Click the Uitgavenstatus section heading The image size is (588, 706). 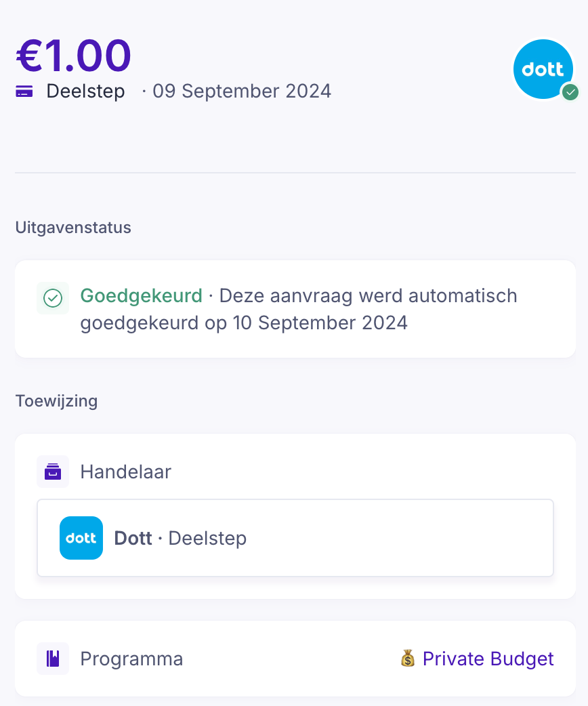[x=73, y=228]
